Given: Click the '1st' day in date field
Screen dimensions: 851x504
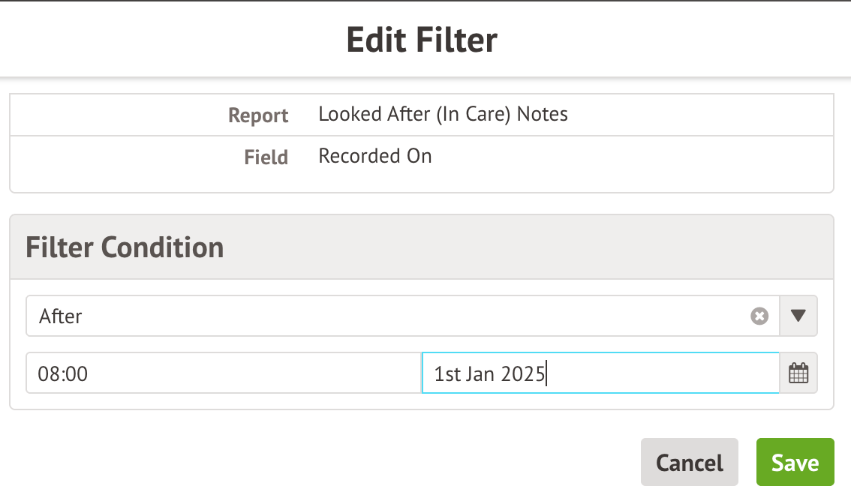Looking at the screenshot, I should (447, 373).
